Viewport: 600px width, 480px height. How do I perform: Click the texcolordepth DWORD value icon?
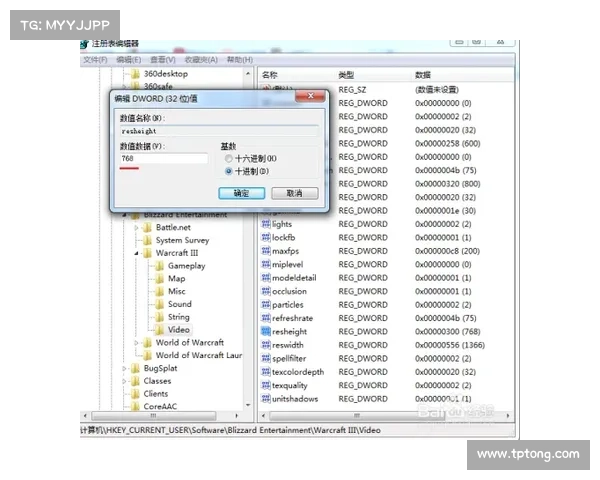[x=266, y=372]
